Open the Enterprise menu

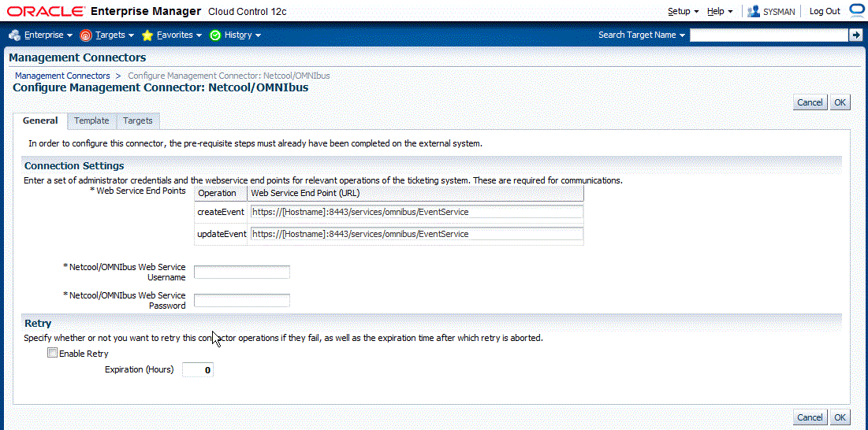(49, 35)
